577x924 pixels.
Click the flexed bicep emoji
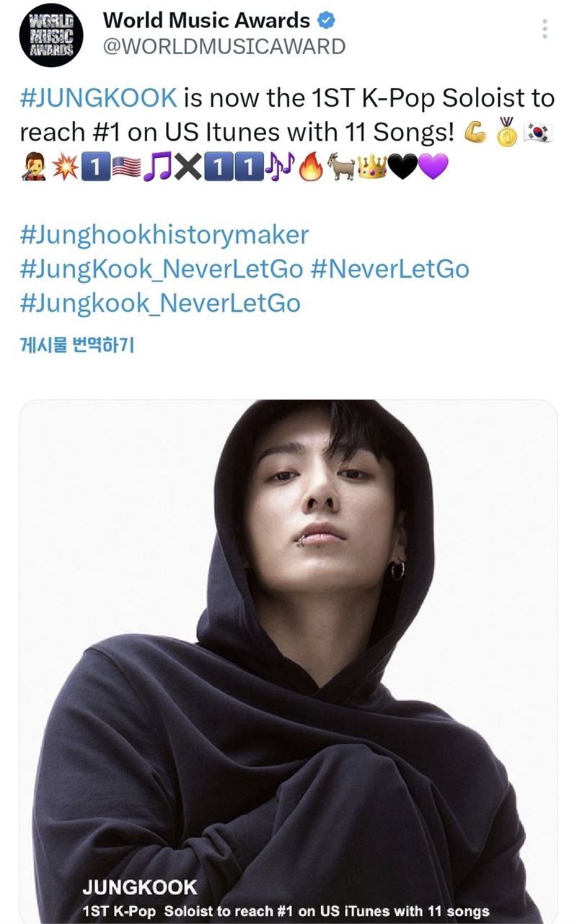click(x=475, y=132)
